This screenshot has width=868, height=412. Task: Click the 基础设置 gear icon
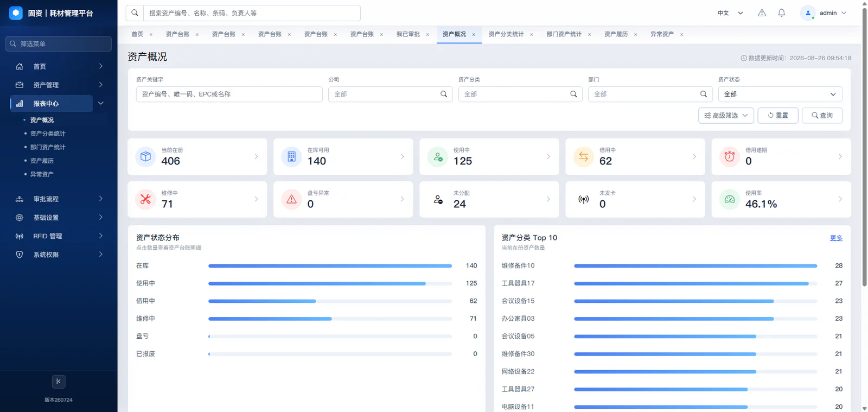tap(20, 218)
